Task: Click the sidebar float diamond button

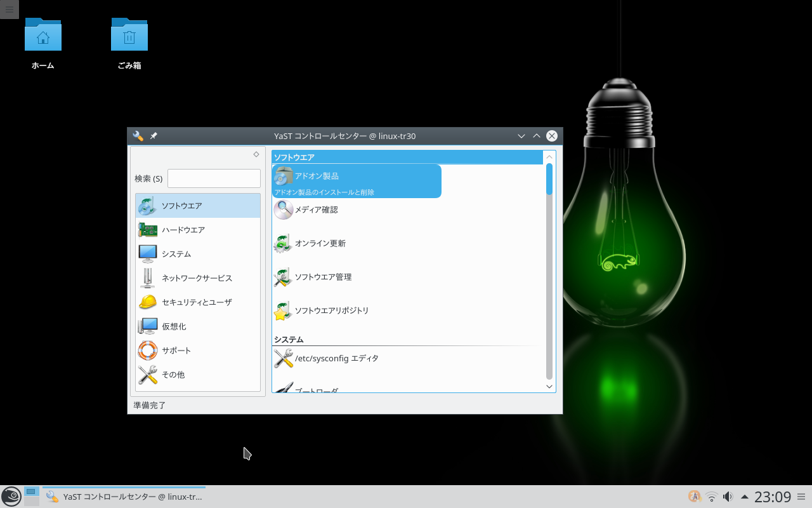Action: point(256,154)
